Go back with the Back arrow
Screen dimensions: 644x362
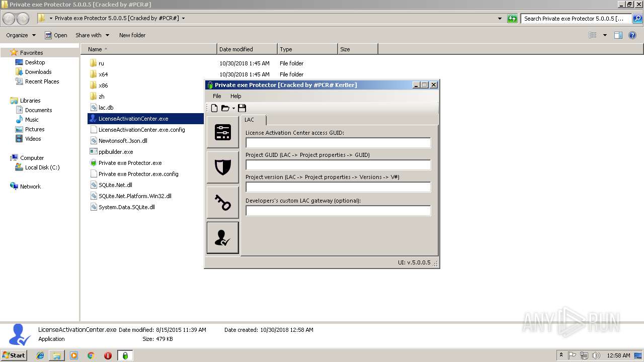point(9,19)
